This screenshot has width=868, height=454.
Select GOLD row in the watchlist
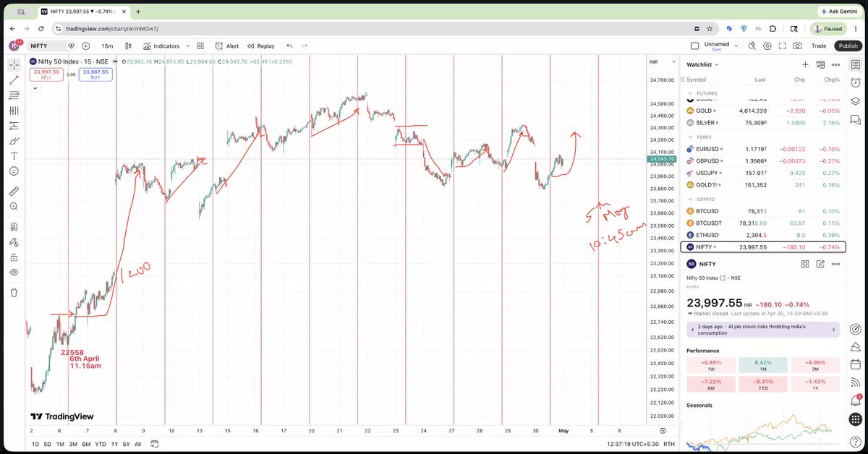[x=763, y=111]
